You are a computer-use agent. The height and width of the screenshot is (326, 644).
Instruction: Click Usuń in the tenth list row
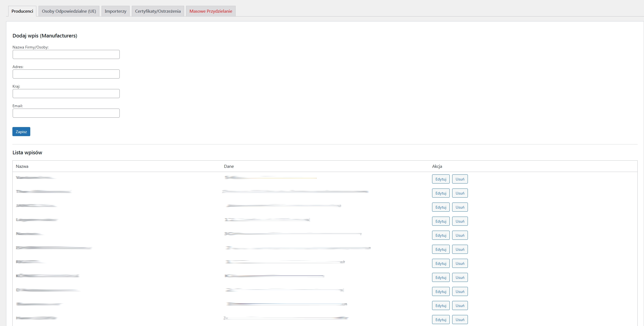coord(460,306)
